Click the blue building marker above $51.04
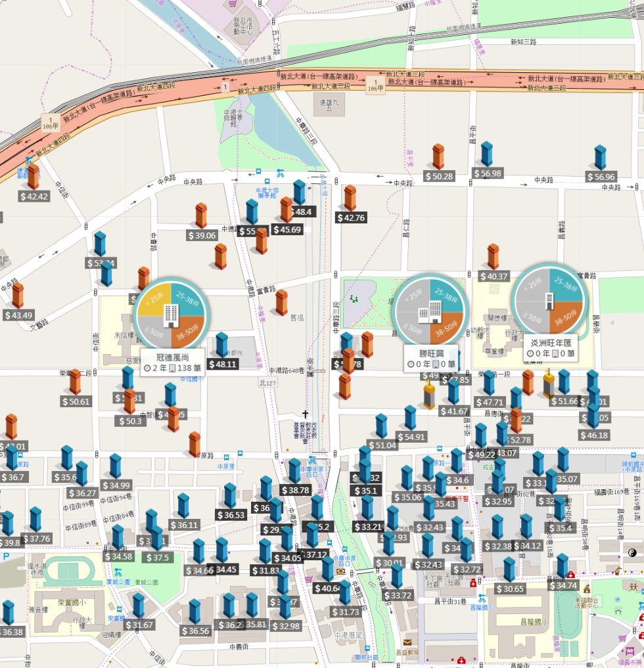This screenshot has height=668, width=644. click(x=381, y=426)
